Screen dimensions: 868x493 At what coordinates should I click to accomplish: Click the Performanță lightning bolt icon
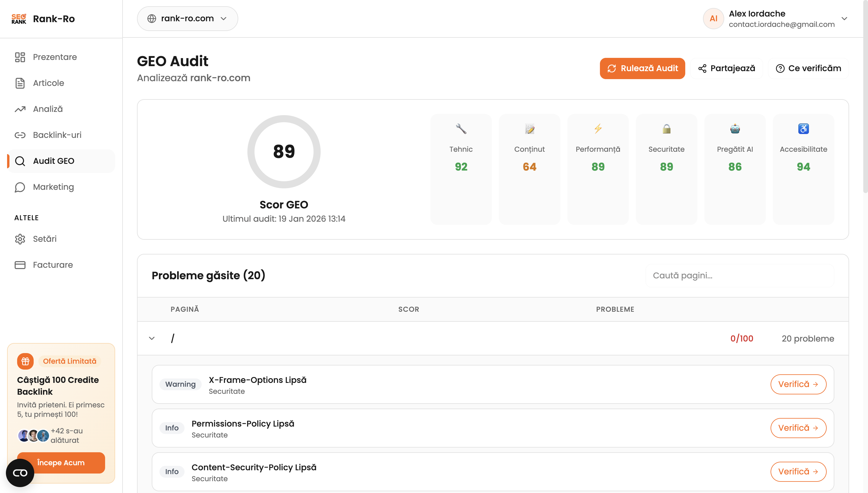[x=598, y=129]
